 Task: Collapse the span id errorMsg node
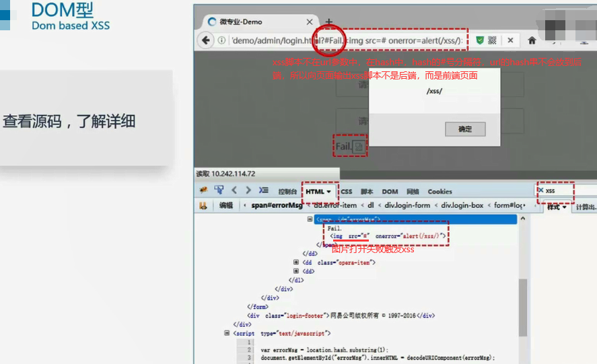310,219
